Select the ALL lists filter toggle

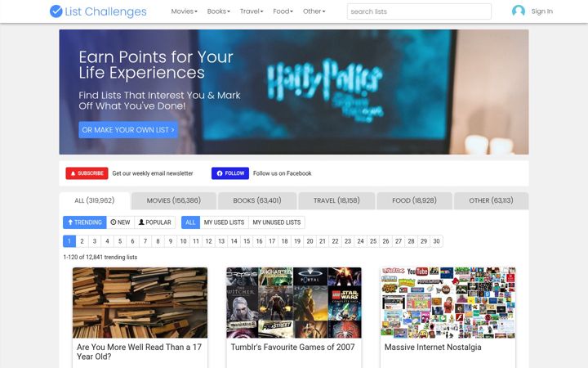[190, 222]
